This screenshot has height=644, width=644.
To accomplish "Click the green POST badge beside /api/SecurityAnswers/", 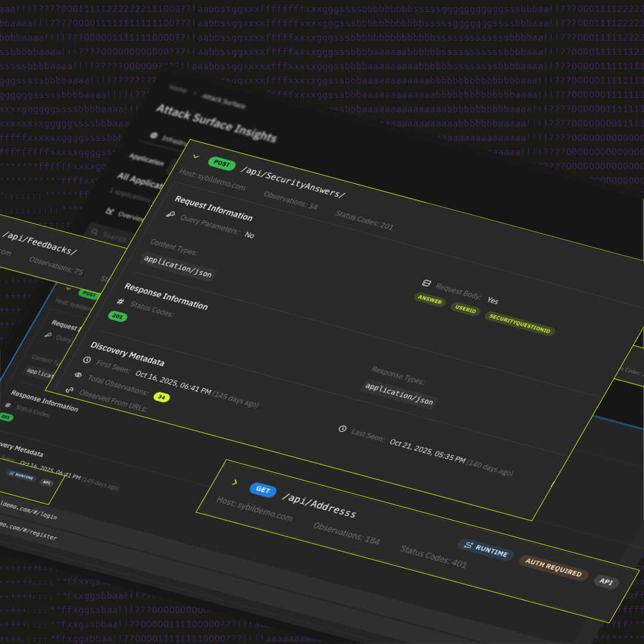I will point(222,163).
